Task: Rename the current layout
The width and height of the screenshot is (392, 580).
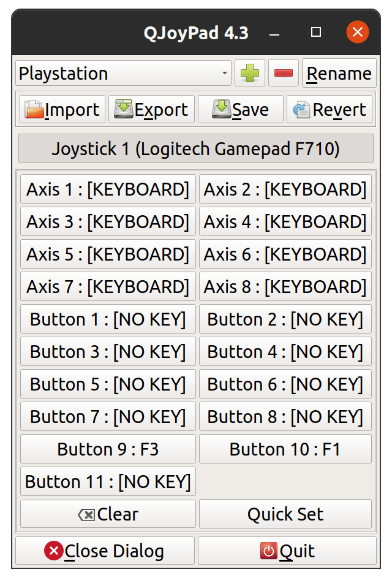Action: point(339,74)
